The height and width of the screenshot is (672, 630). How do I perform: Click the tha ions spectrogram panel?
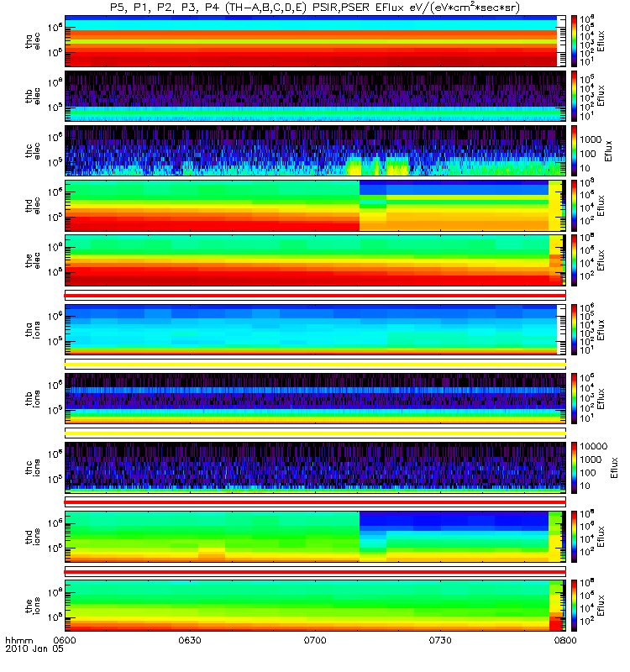coord(315,329)
